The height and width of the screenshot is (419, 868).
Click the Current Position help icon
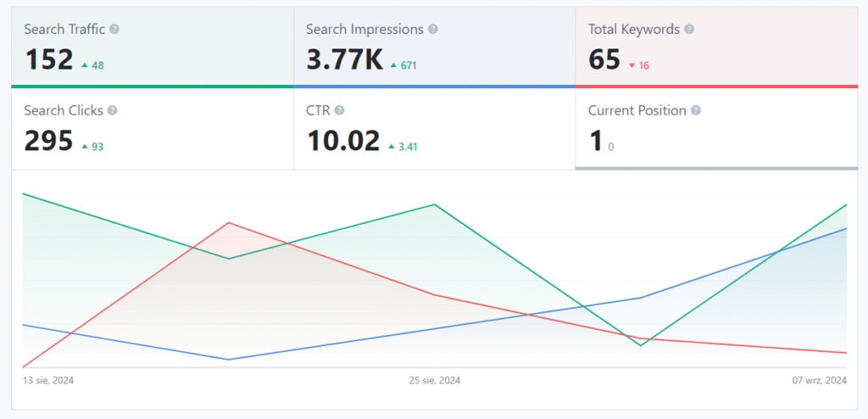(696, 110)
